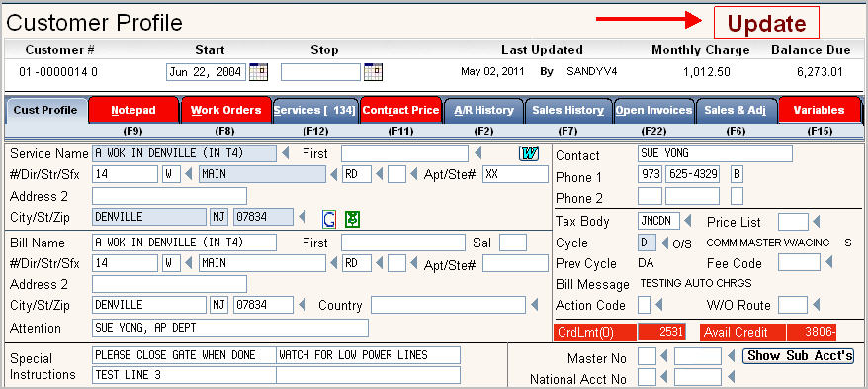This screenshot has width=868, height=389.
Task: Open lookup arrow after billing zip 07834
Action: pos(302,304)
